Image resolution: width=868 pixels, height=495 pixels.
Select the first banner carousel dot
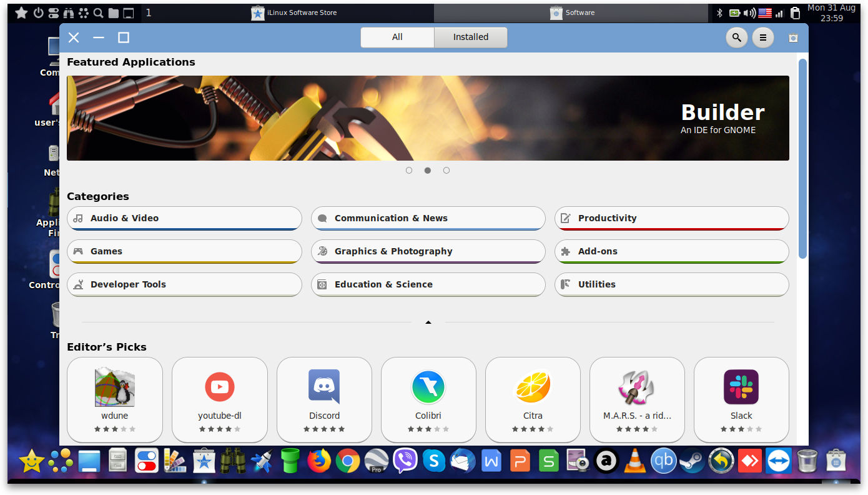pos(409,170)
